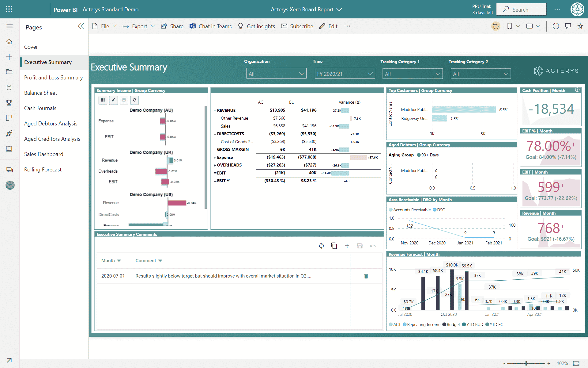Open the app launcher waffle icon

point(9,9)
